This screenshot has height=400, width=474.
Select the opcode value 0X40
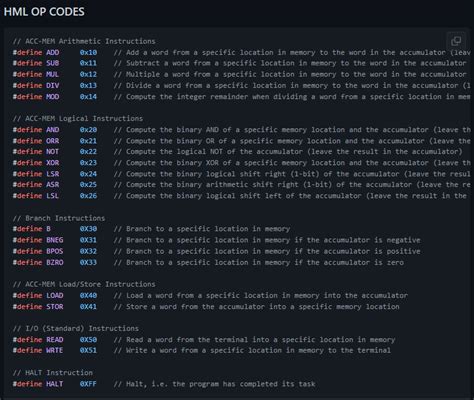point(88,296)
